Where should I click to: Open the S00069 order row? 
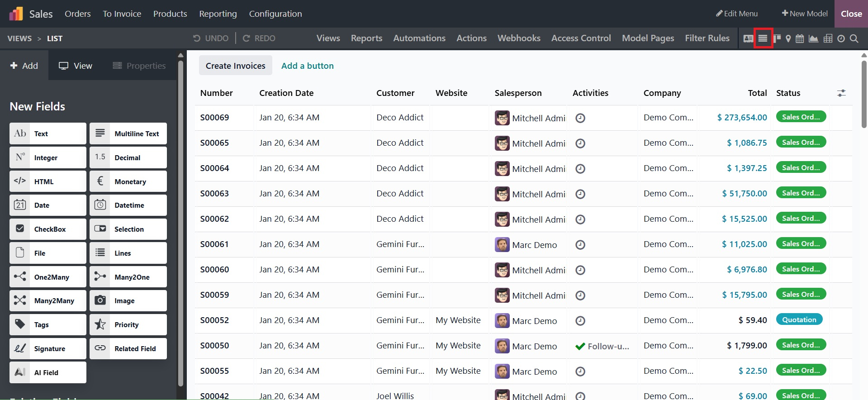215,118
